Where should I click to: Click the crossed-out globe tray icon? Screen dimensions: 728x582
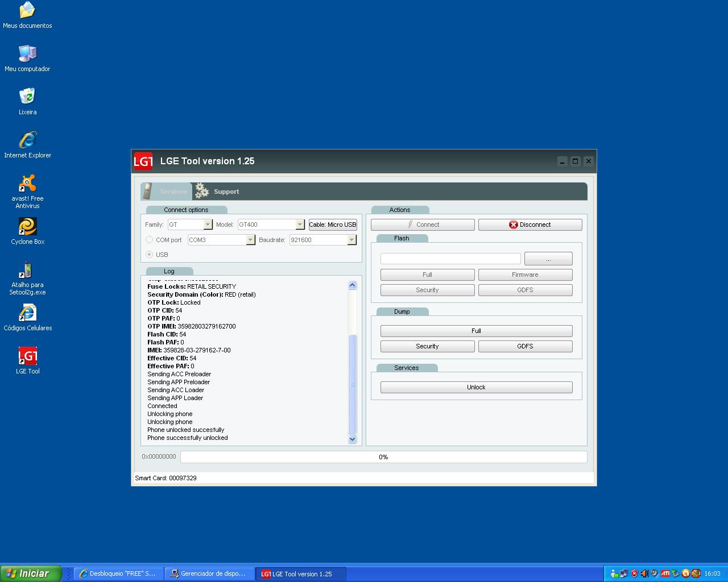pos(696,573)
